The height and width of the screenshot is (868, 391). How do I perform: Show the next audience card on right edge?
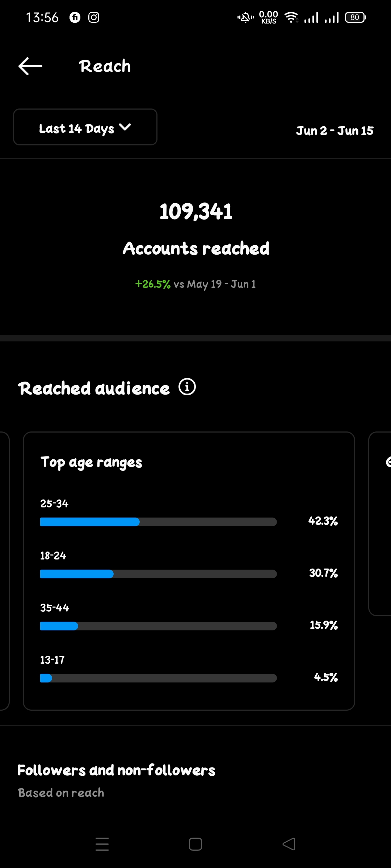381,524
